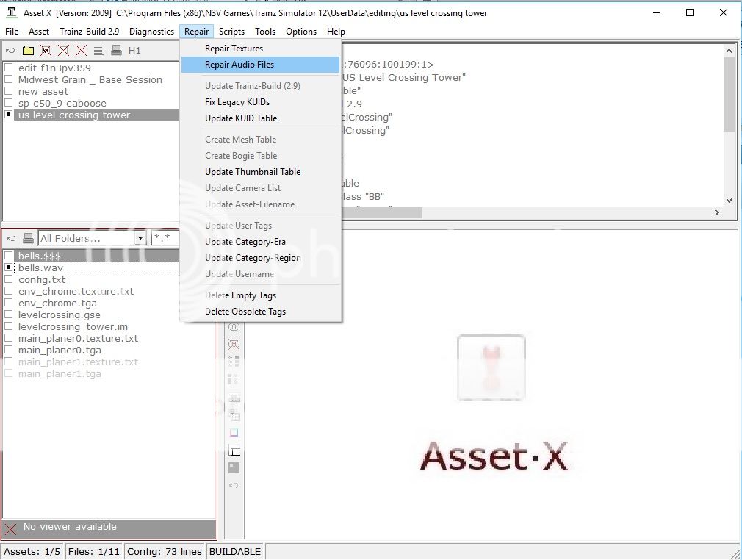742x560 pixels.
Task: Select levelcrossing_tower.im in file list
Action: coord(73,326)
